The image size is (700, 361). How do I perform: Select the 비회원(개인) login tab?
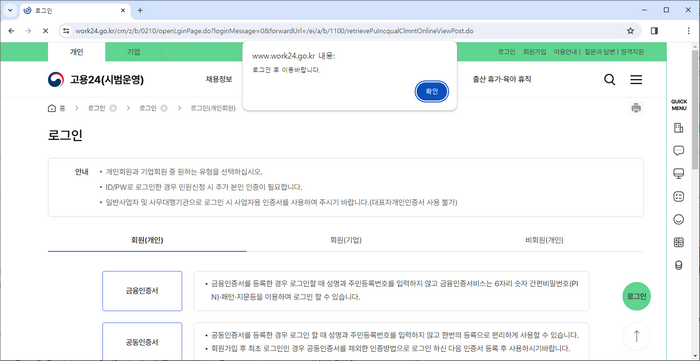pyautogui.click(x=544, y=240)
